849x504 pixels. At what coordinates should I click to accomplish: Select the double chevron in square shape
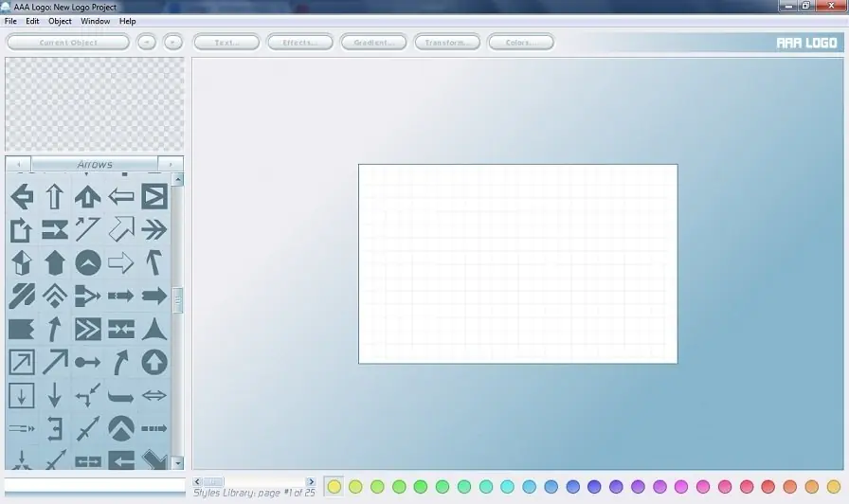(x=88, y=329)
